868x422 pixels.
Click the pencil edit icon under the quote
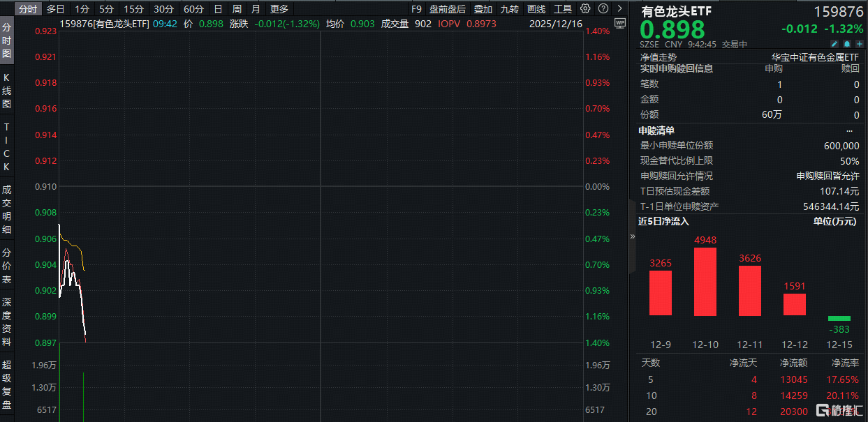point(833,43)
